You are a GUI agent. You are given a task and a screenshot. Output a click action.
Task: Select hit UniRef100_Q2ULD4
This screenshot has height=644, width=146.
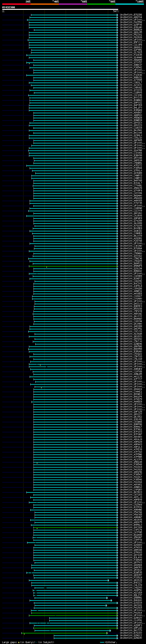coord(131,268)
